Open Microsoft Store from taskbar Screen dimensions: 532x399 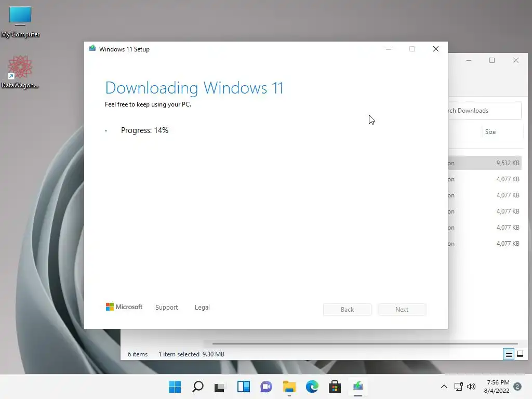pos(335,387)
